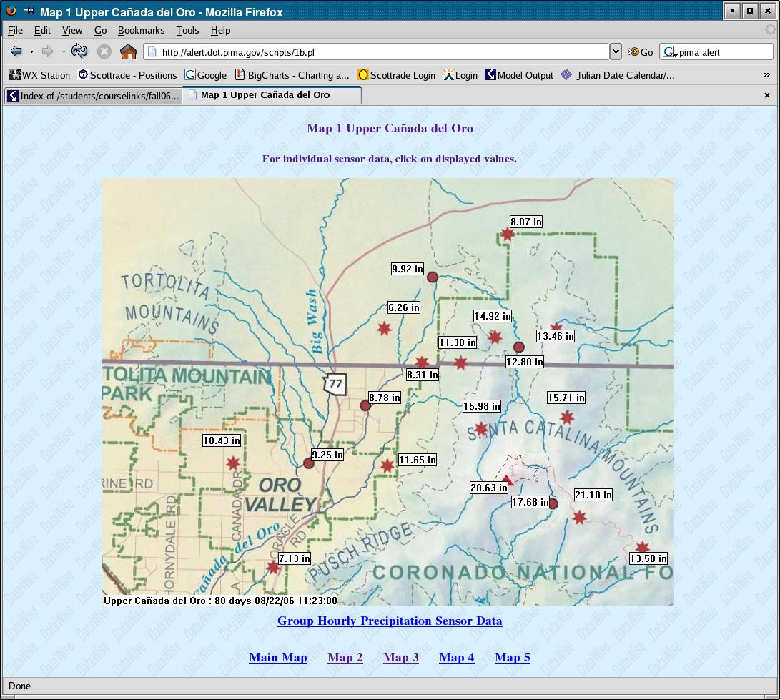
Task: Open the Map 4 link
Action: coord(456,657)
